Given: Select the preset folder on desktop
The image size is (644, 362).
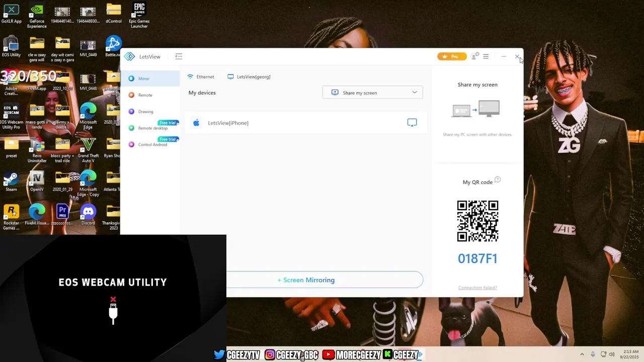Looking at the screenshot, I should (x=11, y=148).
